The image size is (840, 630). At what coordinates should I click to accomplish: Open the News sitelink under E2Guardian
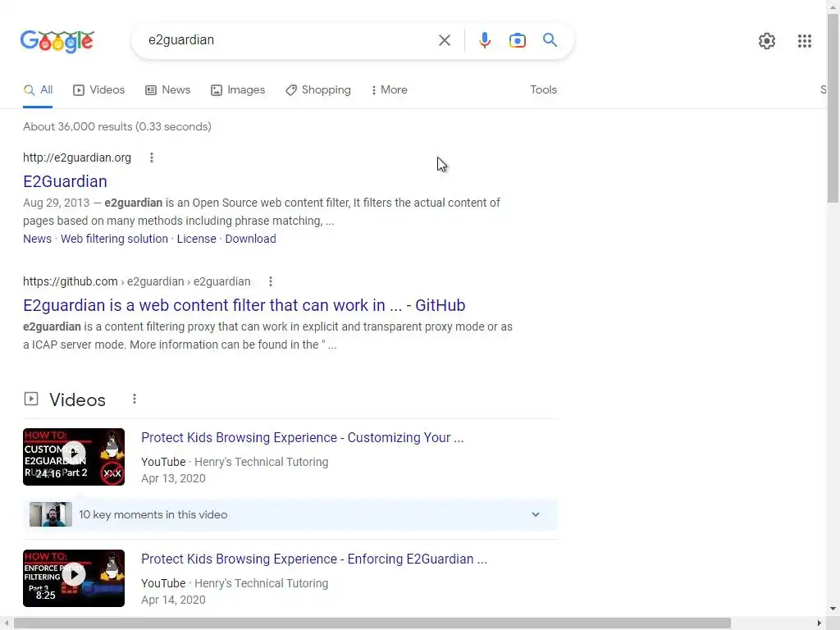37,239
